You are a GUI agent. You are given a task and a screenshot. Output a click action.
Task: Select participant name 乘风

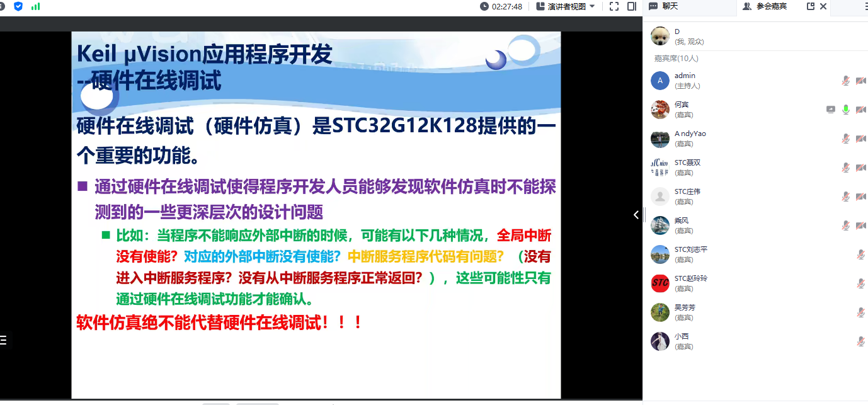[x=682, y=220]
